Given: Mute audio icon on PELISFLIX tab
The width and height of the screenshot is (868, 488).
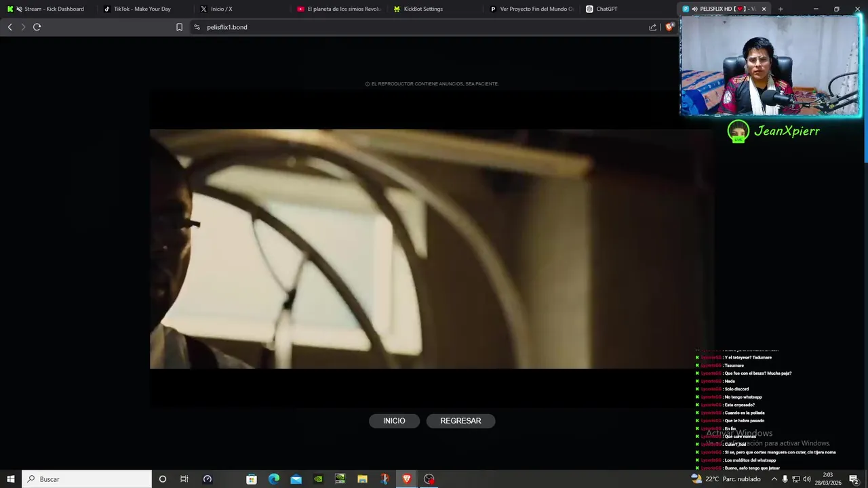Looking at the screenshot, I should [x=694, y=9].
